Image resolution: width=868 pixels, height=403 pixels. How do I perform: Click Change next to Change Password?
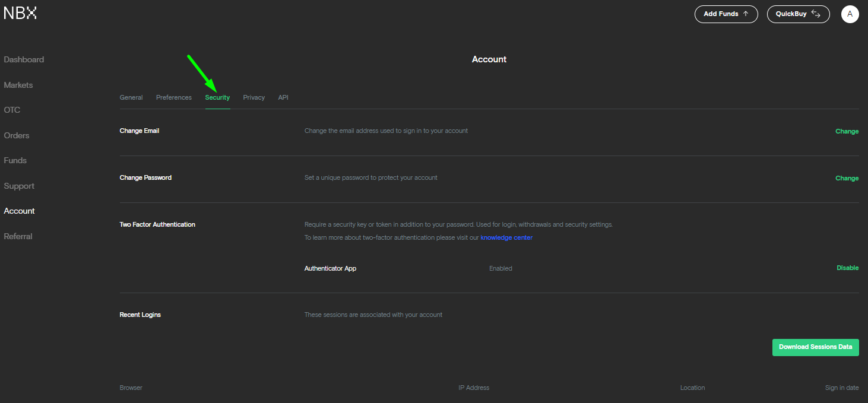(x=847, y=178)
